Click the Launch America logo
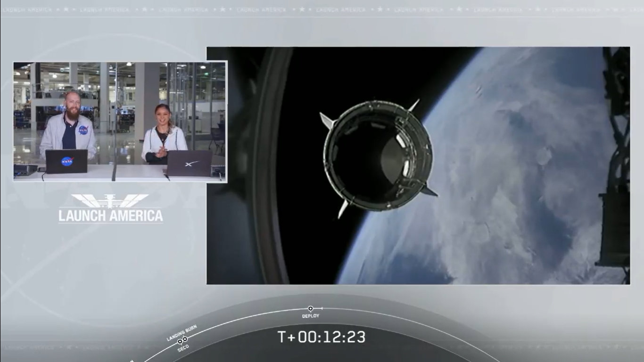This screenshot has height=362, width=644. [x=111, y=208]
